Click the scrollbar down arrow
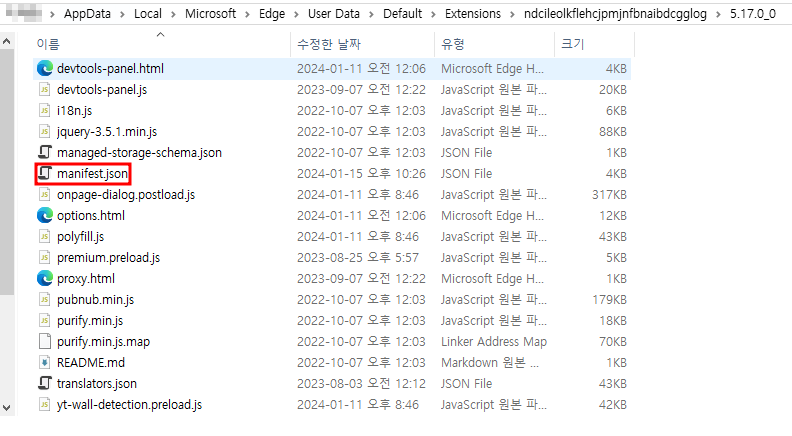The height and width of the screenshot is (436, 792). (7, 408)
